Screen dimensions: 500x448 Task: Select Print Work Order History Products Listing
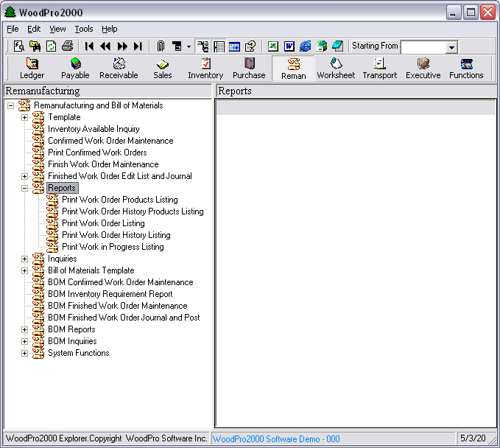point(133,211)
